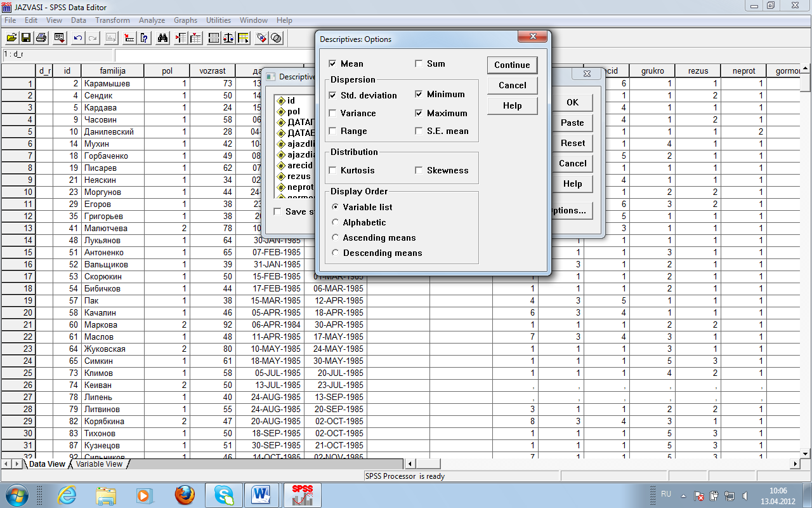Click Help in Descriptives Options dialog

(513, 105)
